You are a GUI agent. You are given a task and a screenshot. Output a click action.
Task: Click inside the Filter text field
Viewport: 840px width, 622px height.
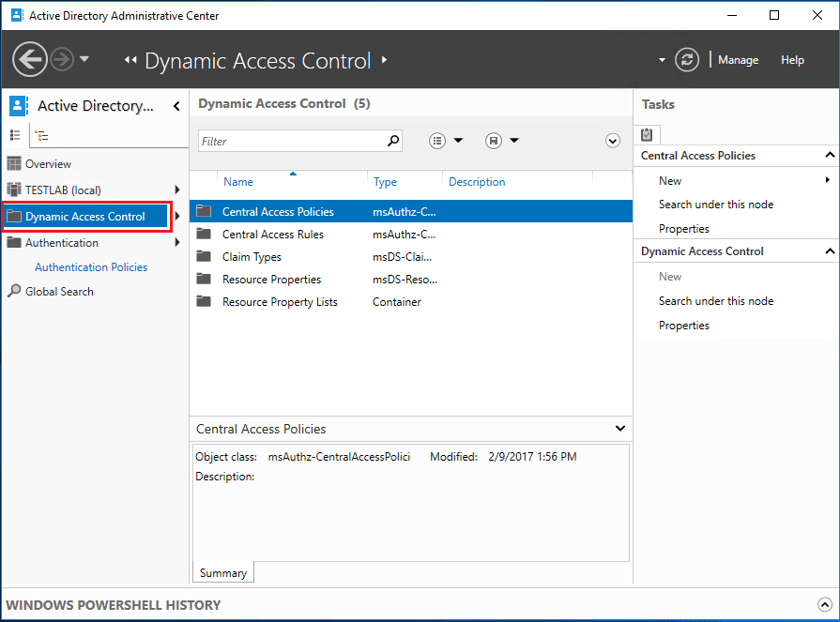(x=291, y=141)
